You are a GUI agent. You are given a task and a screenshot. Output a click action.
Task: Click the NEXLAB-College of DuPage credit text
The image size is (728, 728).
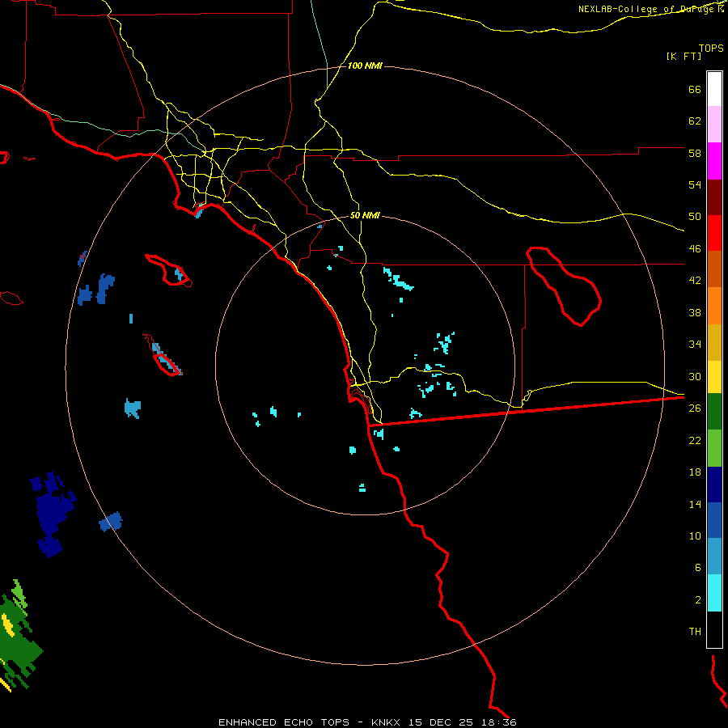650,9
